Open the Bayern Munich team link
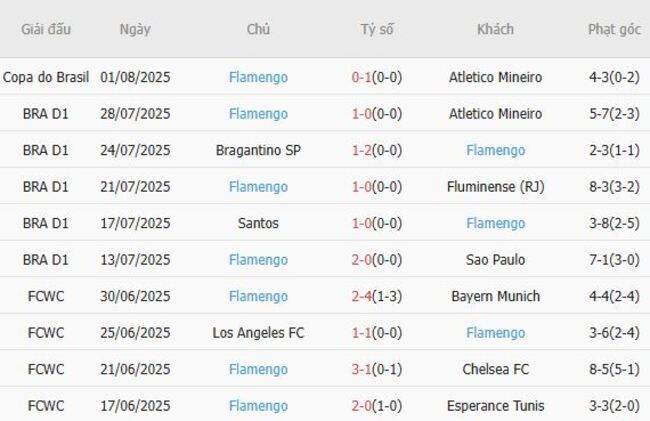Screen dimensions: 650x421 (495, 296)
